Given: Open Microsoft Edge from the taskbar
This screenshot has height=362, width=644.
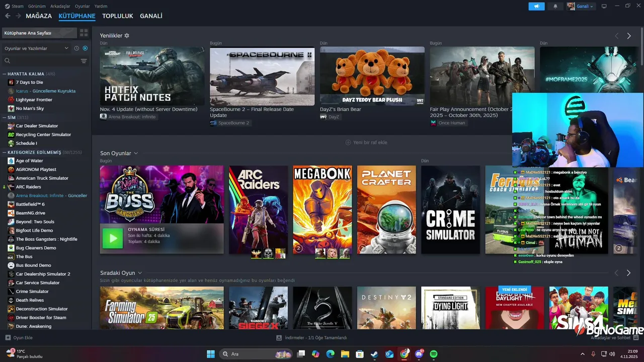Looking at the screenshot, I should [330, 354].
